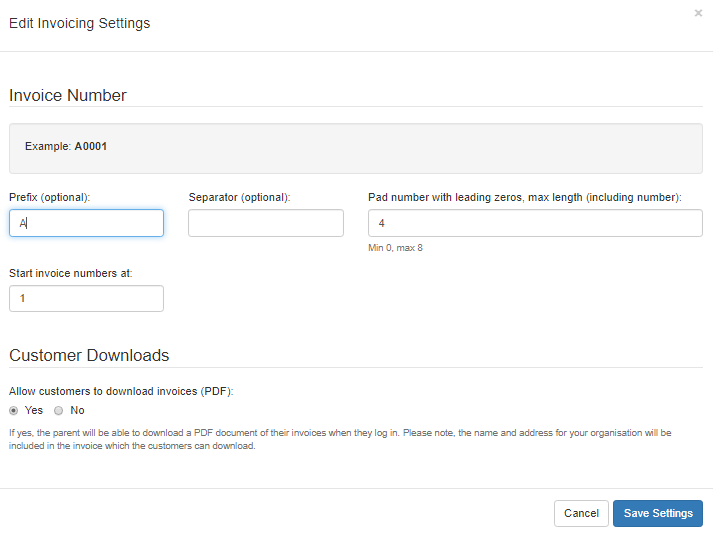Viewport: 713px width, 536px height.
Task: Click the "Prefix (optional):" label
Action: tap(50, 197)
